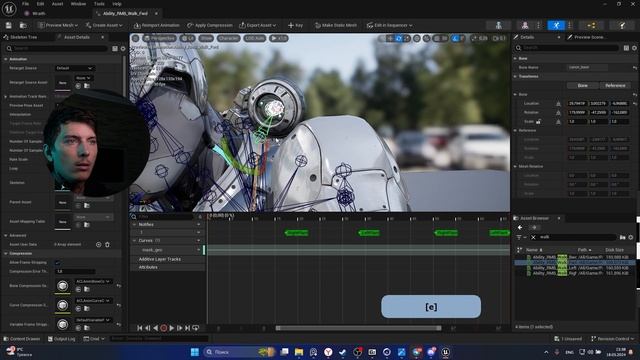This screenshot has height=360, width=640.
Task: Select the translate gizmo tool in viewport
Action: pos(390,38)
